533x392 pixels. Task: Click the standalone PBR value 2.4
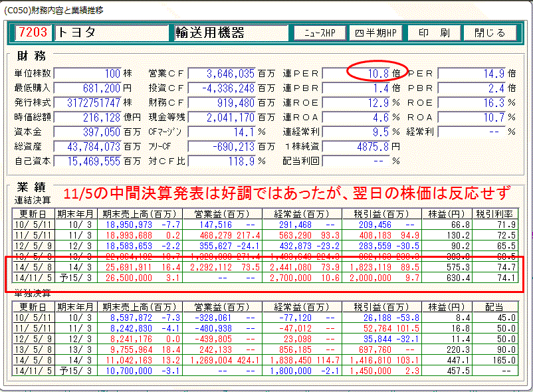(471, 88)
